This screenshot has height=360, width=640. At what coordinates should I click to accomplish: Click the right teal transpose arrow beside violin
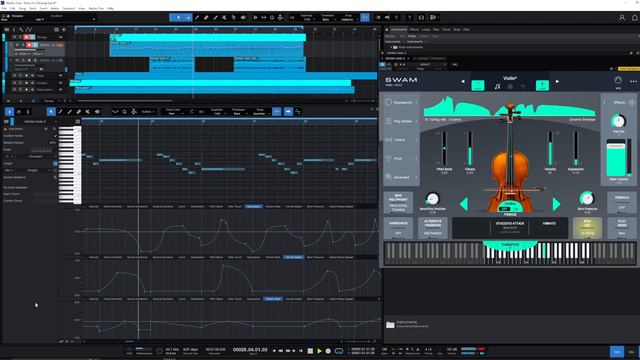click(556, 204)
